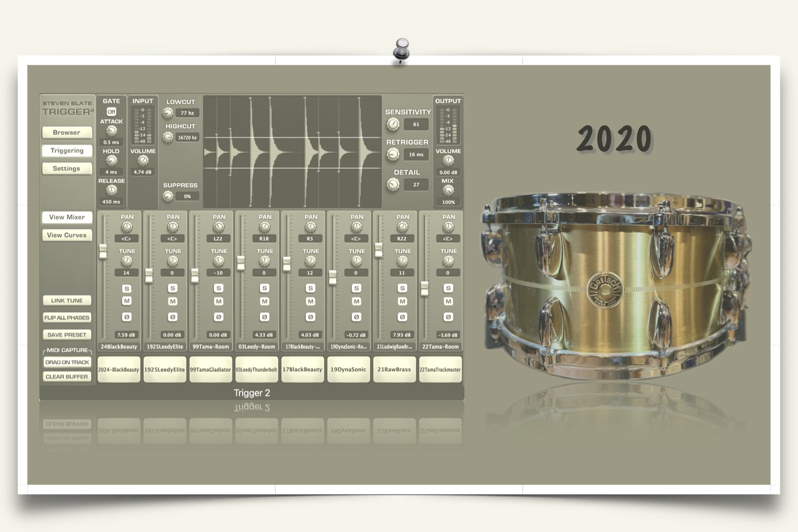Viewport: 798px width, 532px height.
Task: Click the 22Tama-Room channel PAN knob
Action: [x=448, y=227]
